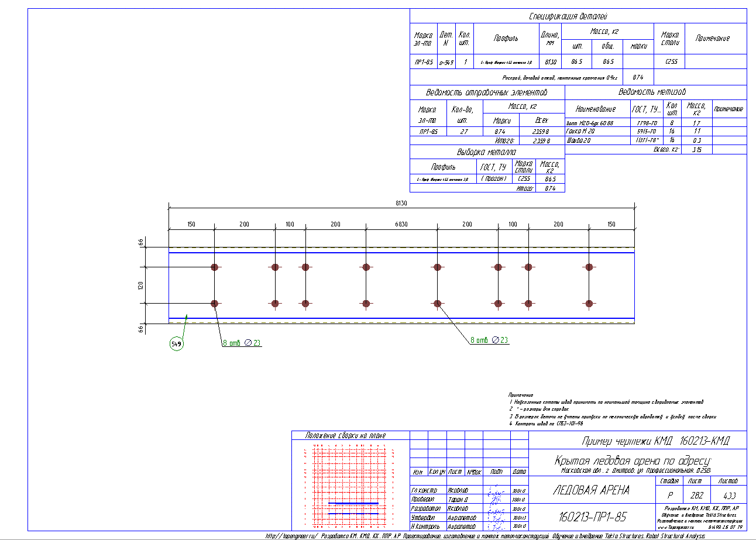756x540 pixels.
Task: Click the 8130 length cell in specification table
Action: [550, 61]
